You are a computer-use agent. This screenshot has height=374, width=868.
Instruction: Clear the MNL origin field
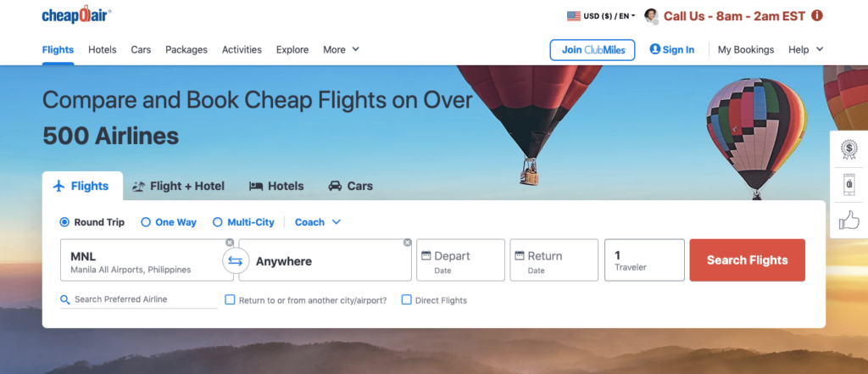coord(230,243)
